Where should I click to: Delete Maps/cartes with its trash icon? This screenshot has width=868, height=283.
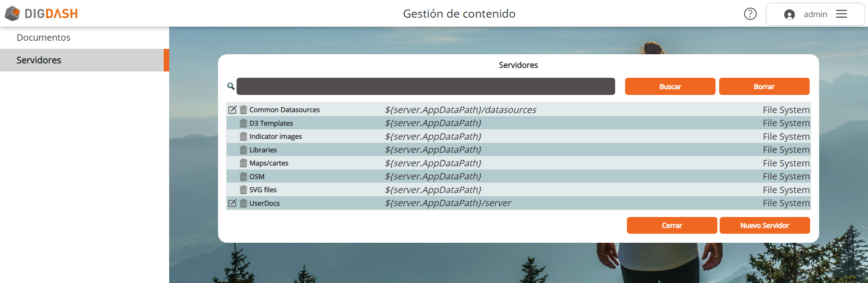coord(243,163)
